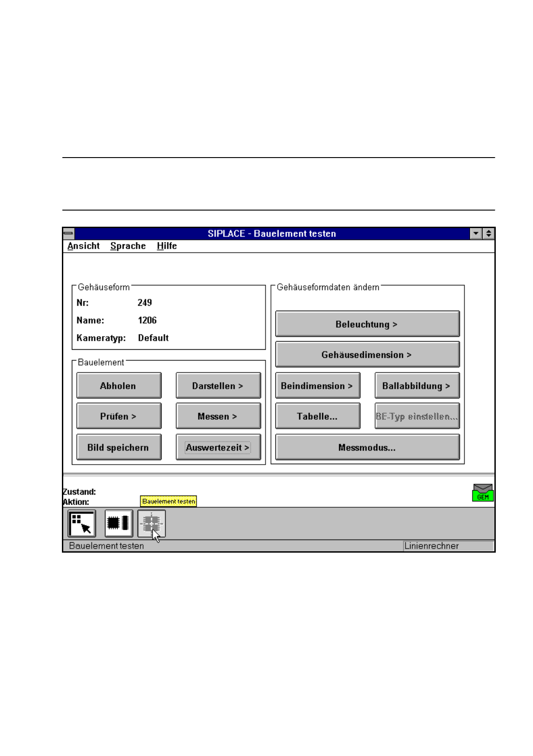
Task: Click the Gehäuseform number value 249
Action: [x=144, y=303]
